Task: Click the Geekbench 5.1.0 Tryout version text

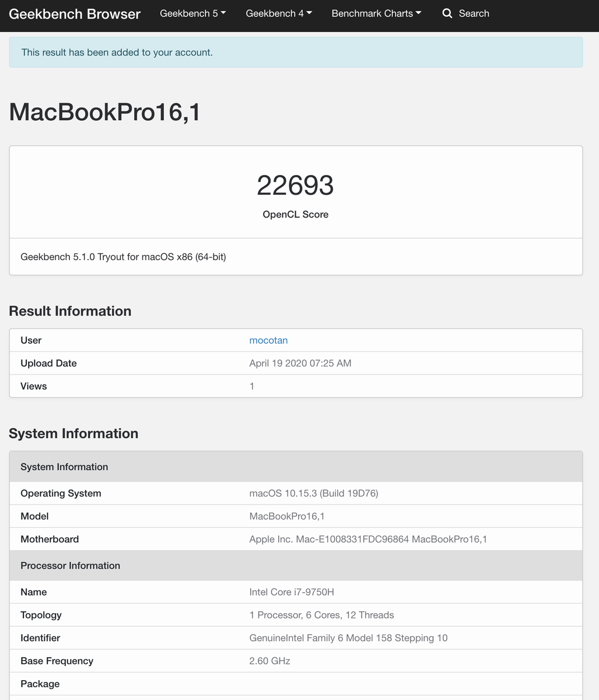Action: click(x=123, y=257)
